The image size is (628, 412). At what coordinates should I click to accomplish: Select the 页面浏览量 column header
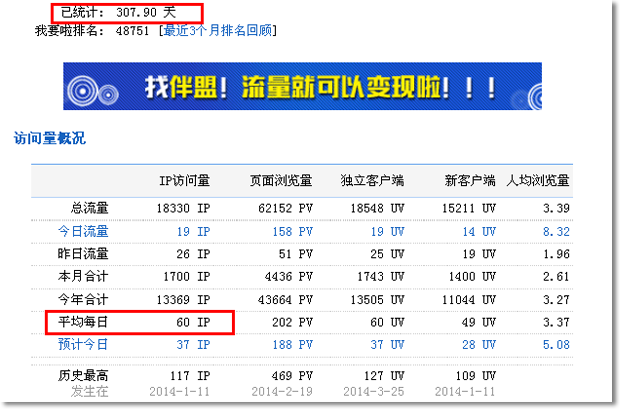pyautogui.click(x=281, y=181)
